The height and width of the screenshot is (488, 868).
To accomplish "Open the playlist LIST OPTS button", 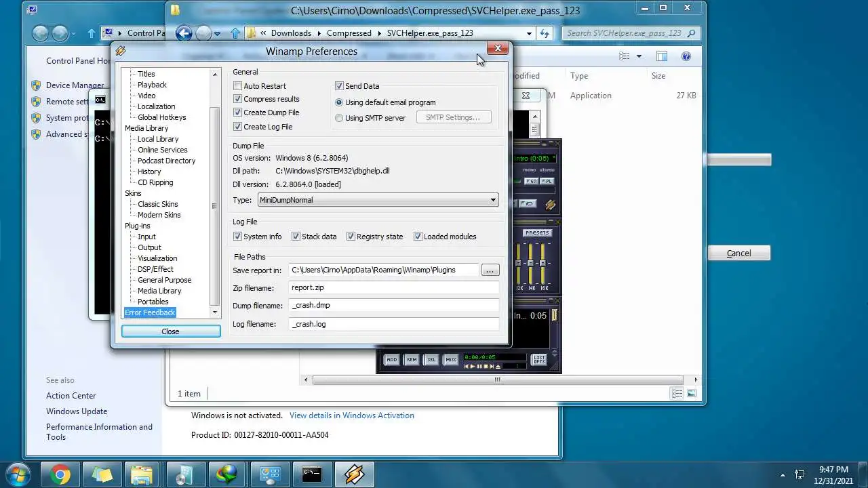I will pyautogui.click(x=539, y=360).
